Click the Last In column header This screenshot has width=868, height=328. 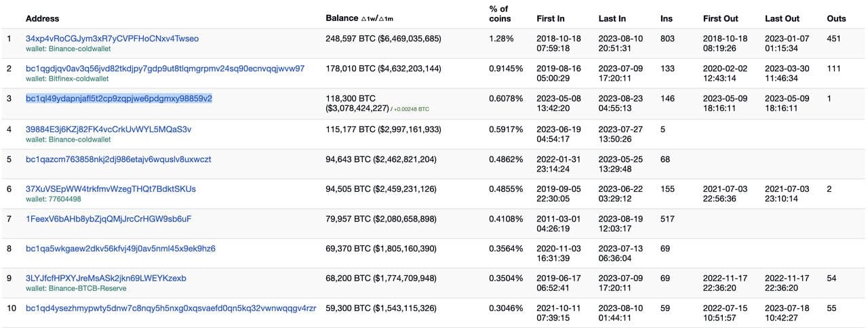point(612,18)
